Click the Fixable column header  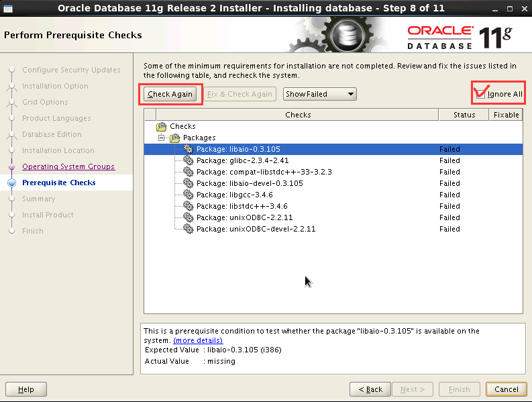[x=506, y=115]
